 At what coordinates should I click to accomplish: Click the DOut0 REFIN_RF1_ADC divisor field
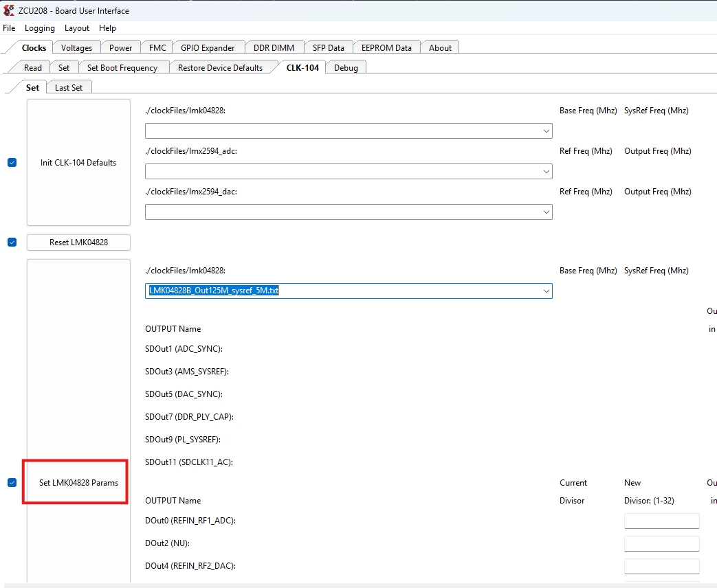click(661, 521)
